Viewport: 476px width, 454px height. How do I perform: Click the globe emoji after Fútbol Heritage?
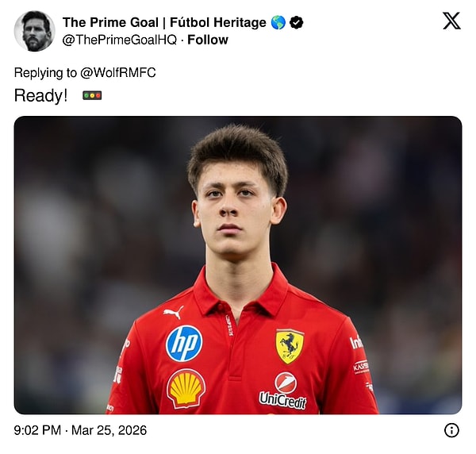[278, 22]
